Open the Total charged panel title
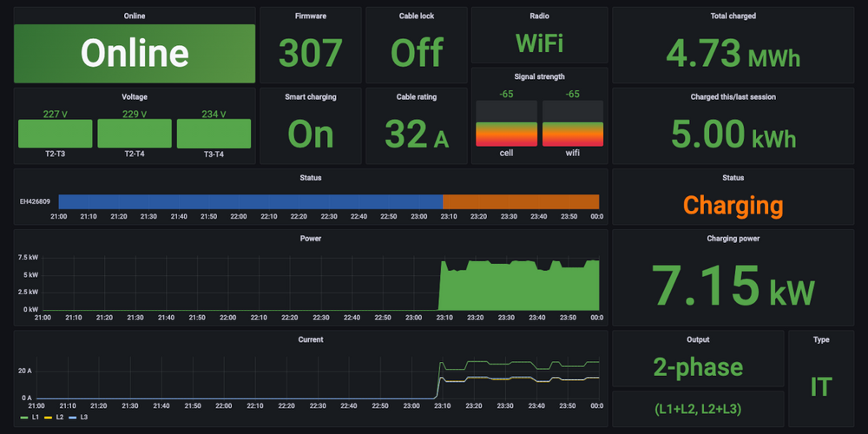Viewport: 868px width, 434px height. [733, 16]
